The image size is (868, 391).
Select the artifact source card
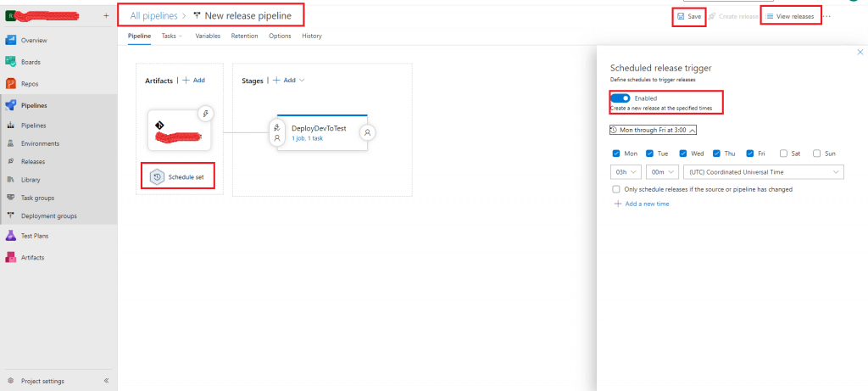[180, 130]
